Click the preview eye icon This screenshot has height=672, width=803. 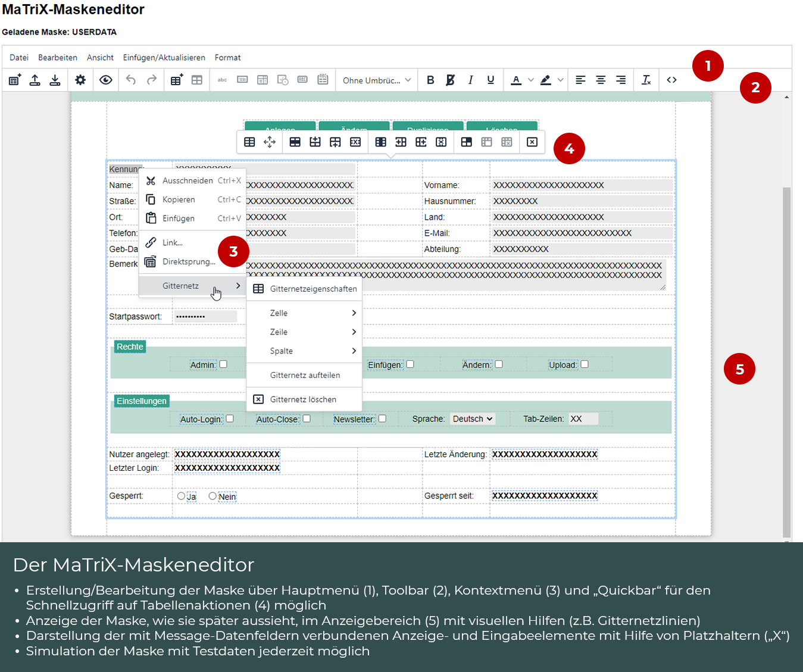pyautogui.click(x=106, y=80)
